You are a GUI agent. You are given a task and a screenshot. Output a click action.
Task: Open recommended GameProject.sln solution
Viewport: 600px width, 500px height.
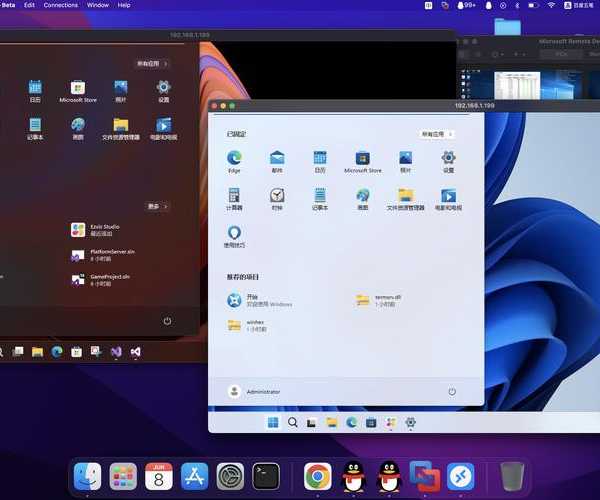tap(100, 280)
